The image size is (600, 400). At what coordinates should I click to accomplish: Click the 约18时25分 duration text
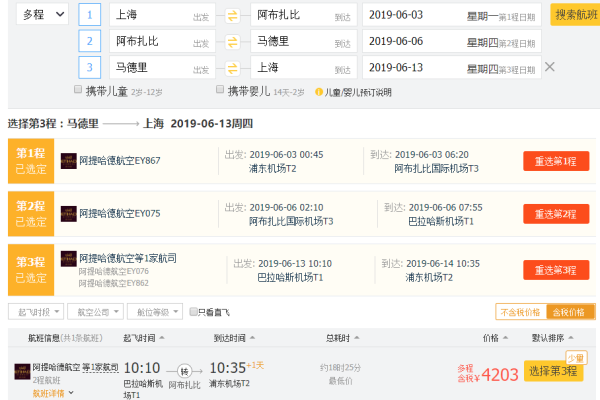[x=341, y=368]
